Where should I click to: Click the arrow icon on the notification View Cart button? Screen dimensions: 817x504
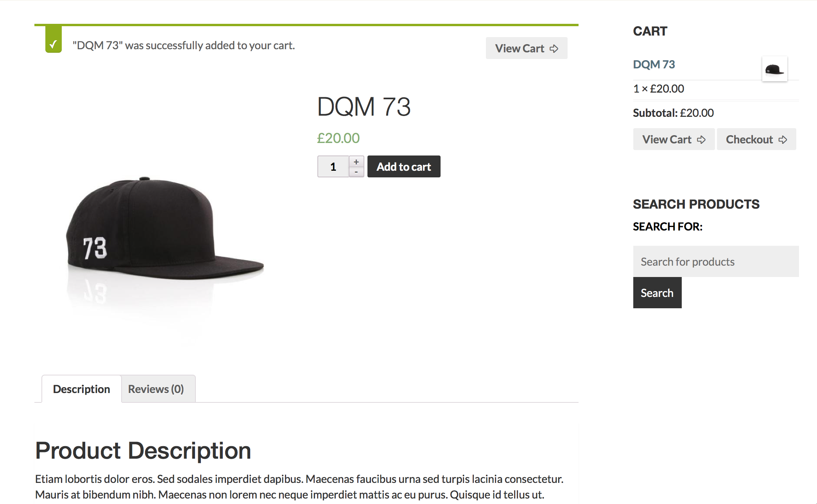(554, 48)
